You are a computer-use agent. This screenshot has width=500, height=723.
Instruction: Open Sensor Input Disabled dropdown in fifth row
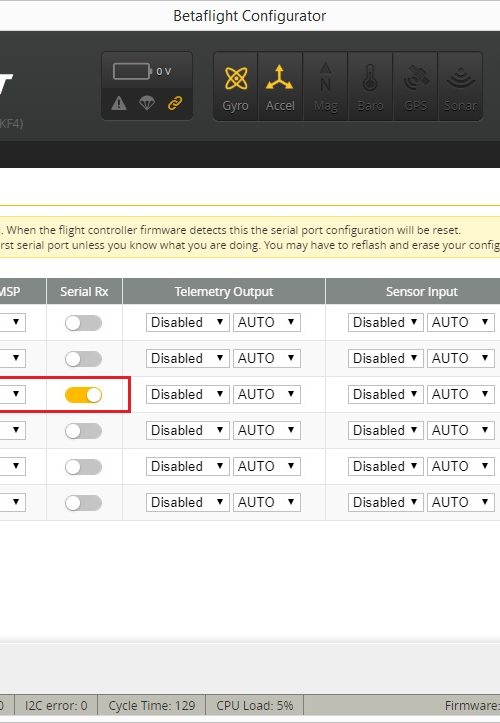(x=385, y=466)
